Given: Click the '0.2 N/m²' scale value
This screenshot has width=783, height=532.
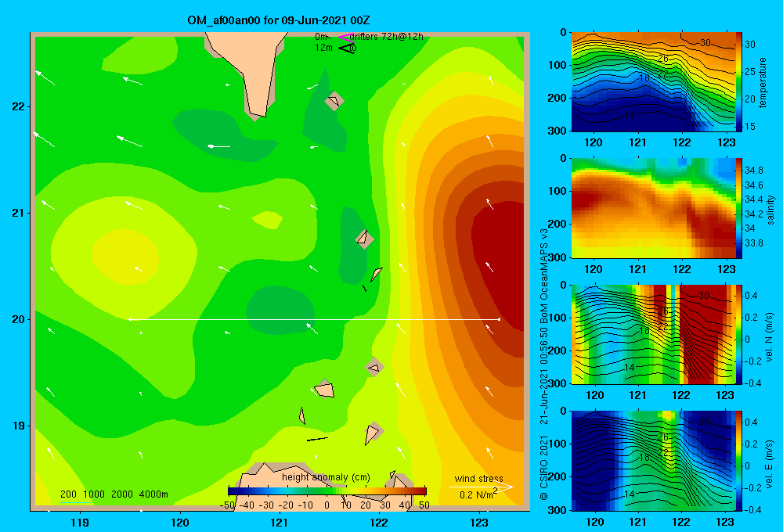Looking at the screenshot, I should [x=478, y=494].
